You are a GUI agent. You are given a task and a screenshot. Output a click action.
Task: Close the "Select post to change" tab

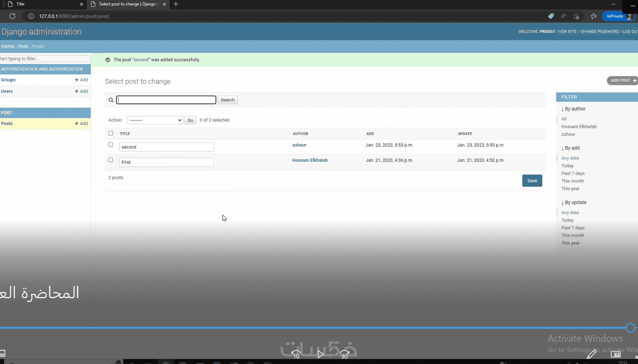[x=164, y=4]
